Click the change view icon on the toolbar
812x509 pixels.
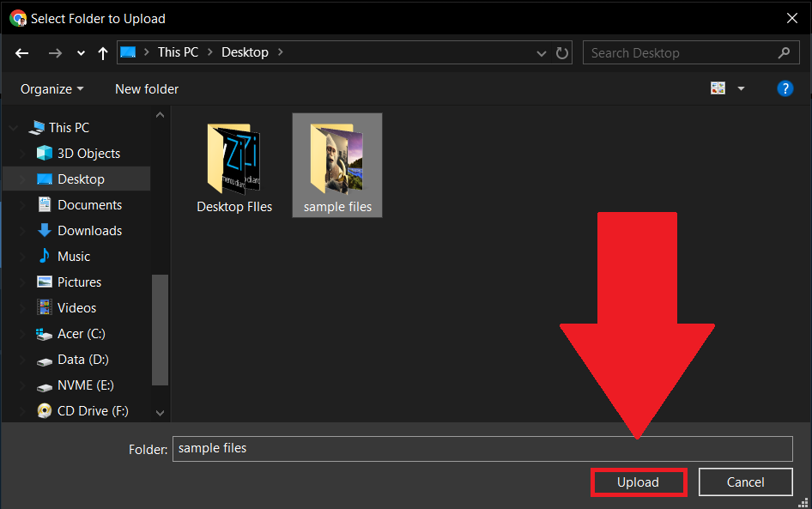(718, 88)
